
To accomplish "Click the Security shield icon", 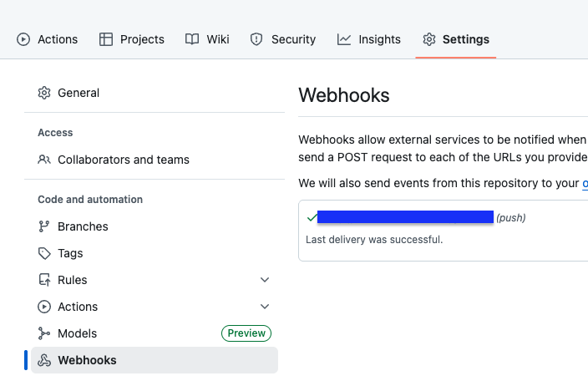I will pos(257,39).
